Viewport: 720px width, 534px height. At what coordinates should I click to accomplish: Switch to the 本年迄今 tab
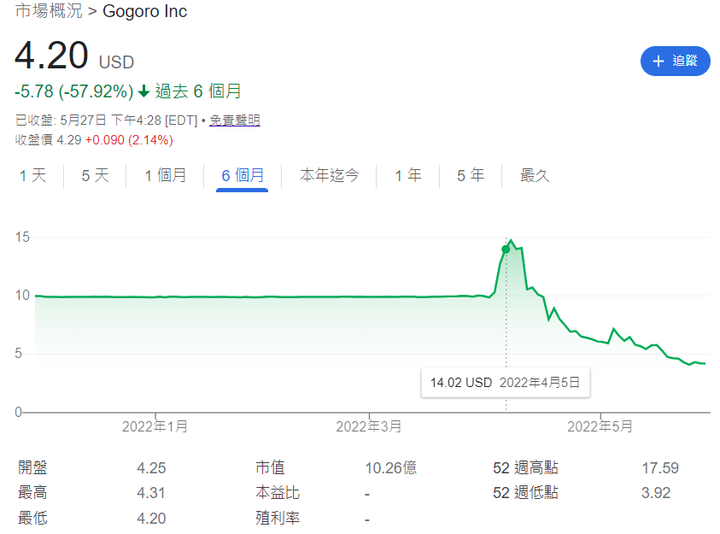(329, 175)
